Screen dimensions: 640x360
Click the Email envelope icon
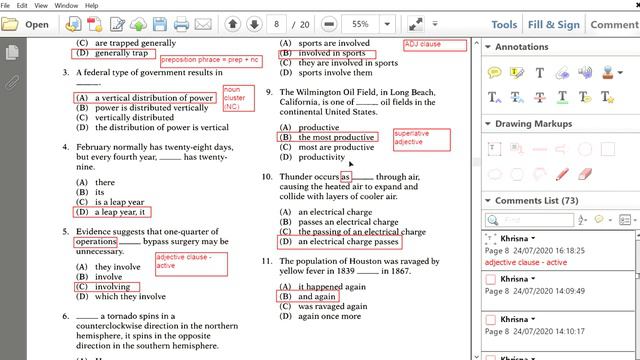(203, 24)
